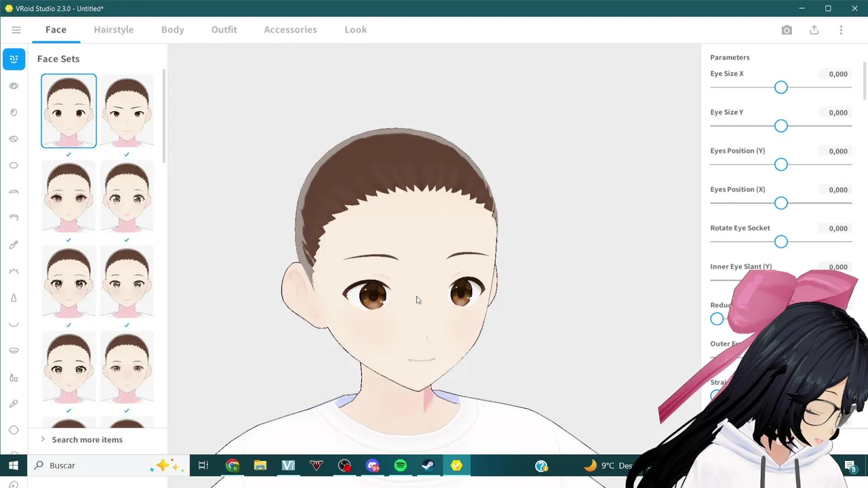The image size is (868, 488).
Task: Select the first face set thumbnail
Action: tap(68, 110)
